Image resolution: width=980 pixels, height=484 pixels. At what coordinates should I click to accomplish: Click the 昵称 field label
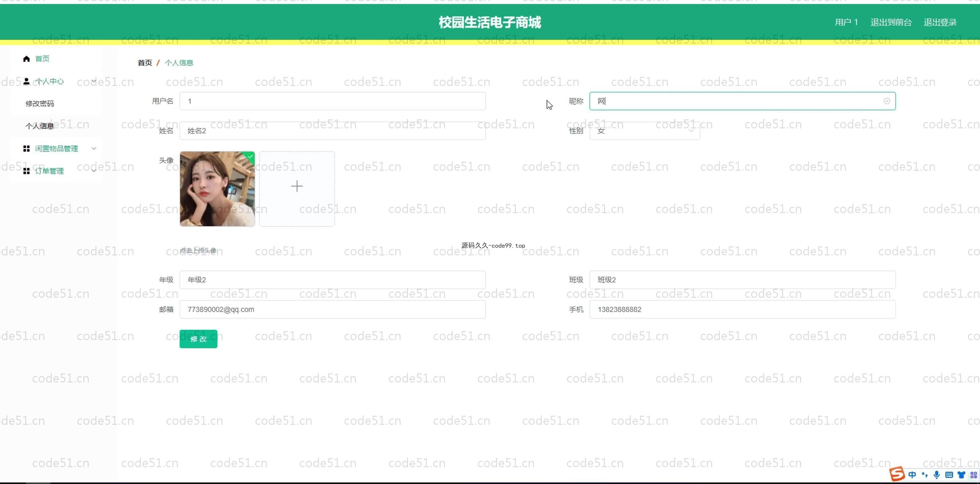(x=576, y=101)
